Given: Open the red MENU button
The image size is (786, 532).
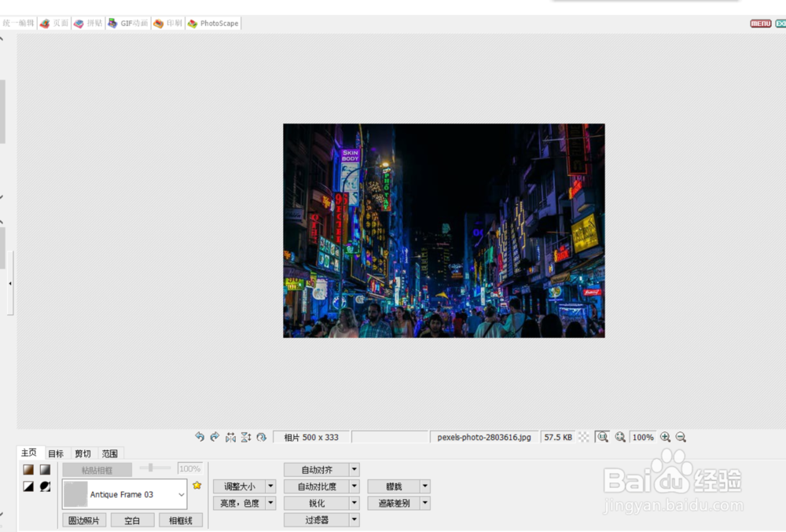Looking at the screenshot, I should tap(760, 24).
